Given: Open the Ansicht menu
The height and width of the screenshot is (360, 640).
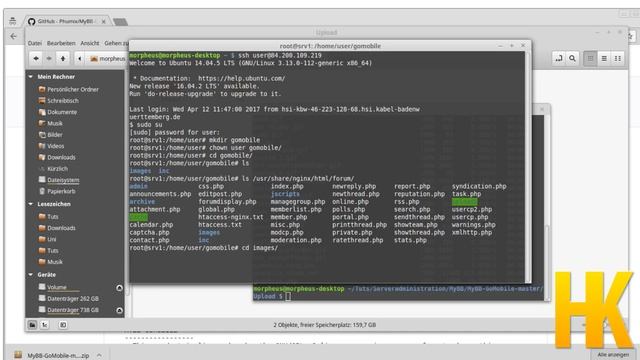Looking at the screenshot, I should (90, 43).
